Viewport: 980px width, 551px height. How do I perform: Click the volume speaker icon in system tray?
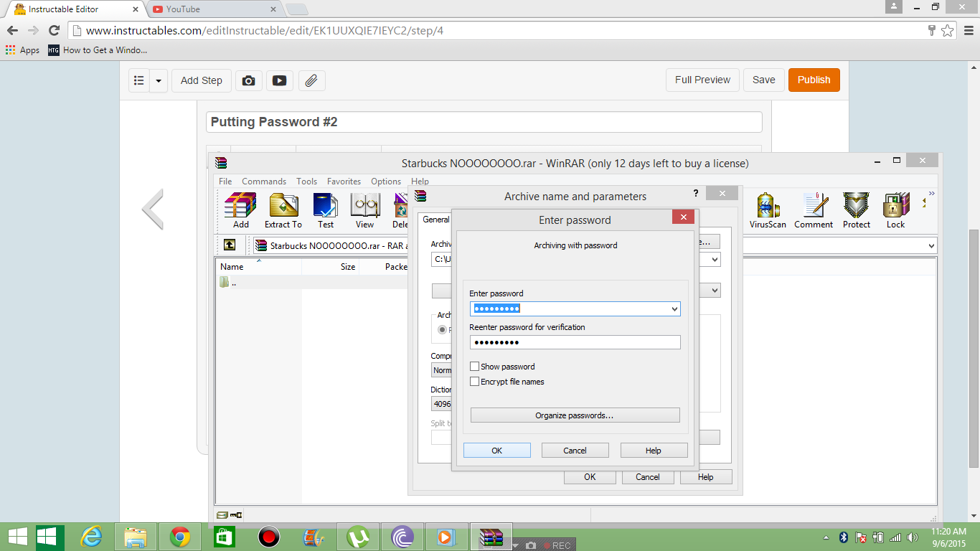[x=913, y=537]
